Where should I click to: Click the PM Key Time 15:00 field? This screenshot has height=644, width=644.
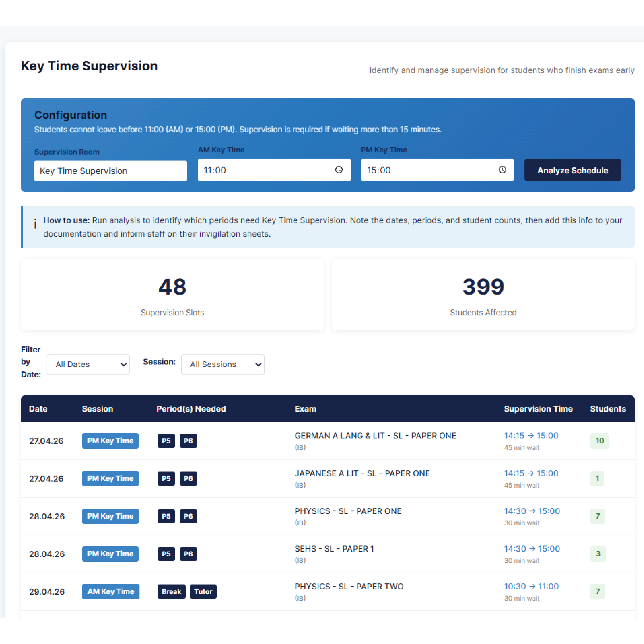(437, 170)
